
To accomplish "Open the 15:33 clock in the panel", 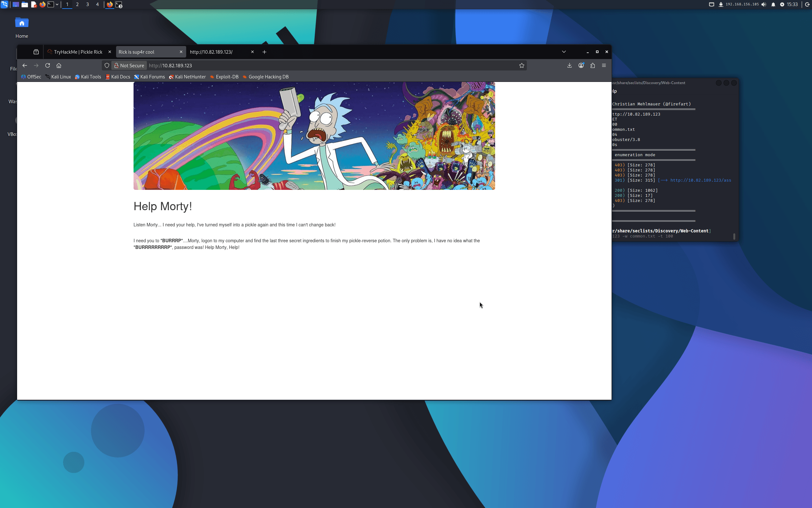I will [x=792, y=4].
